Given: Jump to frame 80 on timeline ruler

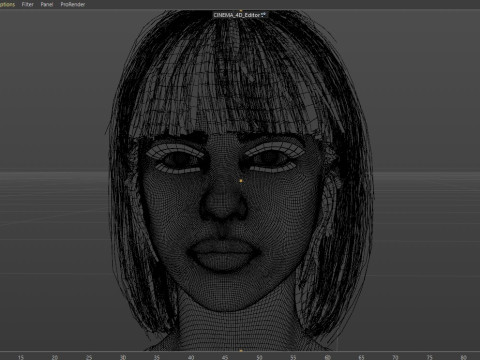Looking at the screenshot, I should click(x=463, y=357).
